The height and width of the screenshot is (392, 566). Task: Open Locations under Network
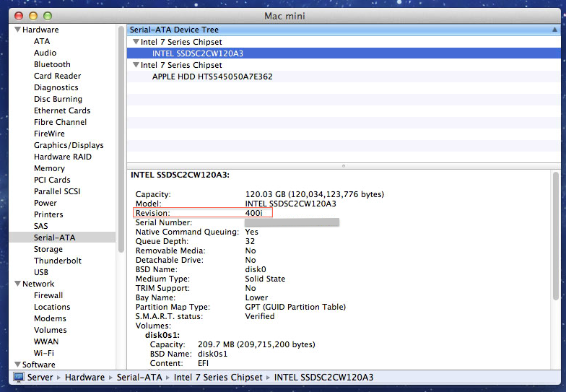coord(52,307)
